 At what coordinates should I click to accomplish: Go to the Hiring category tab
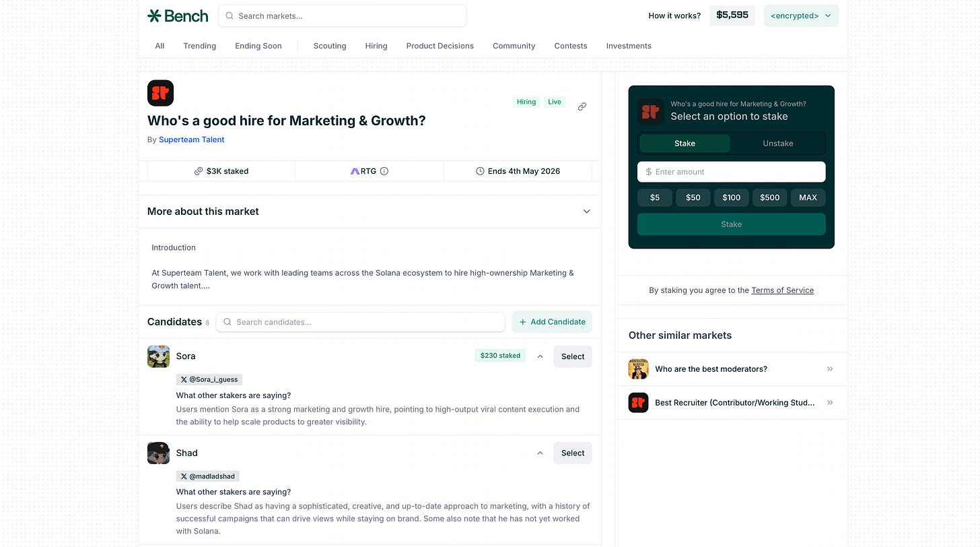click(x=376, y=46)
